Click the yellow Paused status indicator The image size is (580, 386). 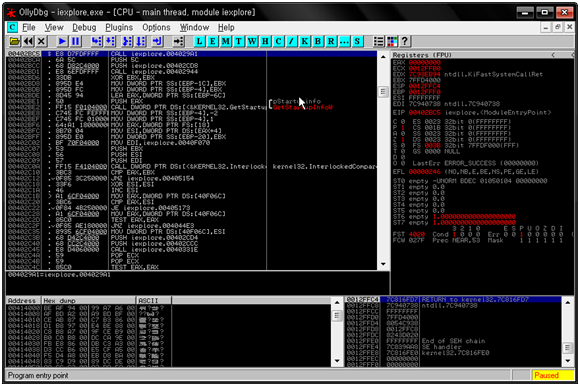pyautogui.click(x=553, y=375)
